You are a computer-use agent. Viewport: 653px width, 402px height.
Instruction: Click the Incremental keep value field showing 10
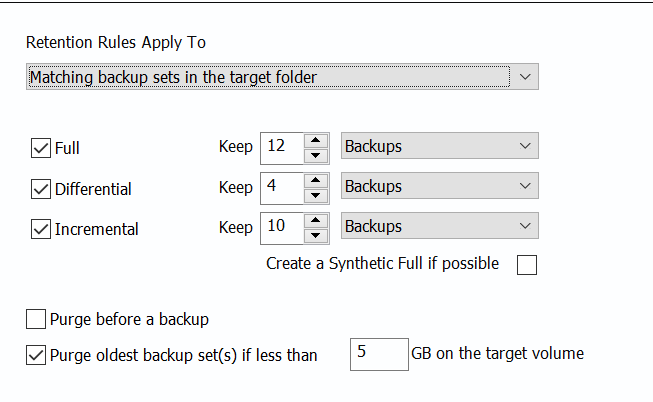point(282,228)
